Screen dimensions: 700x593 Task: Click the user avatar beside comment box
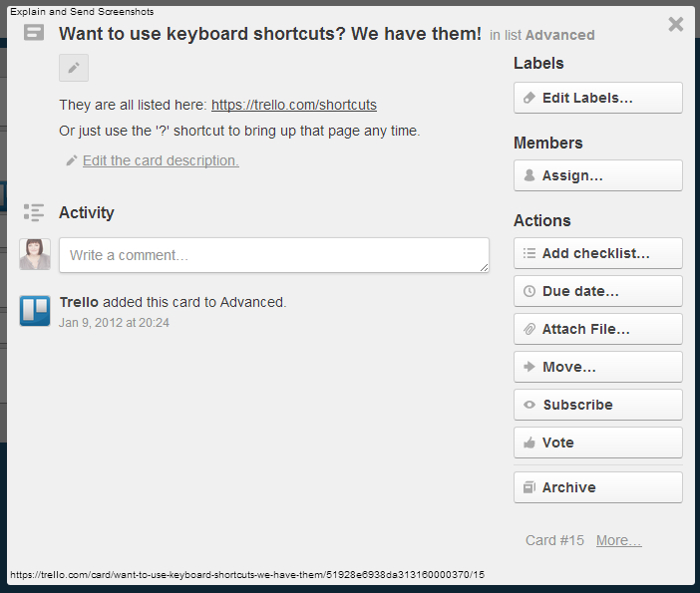pyautogui.click(x=35, y=254)
